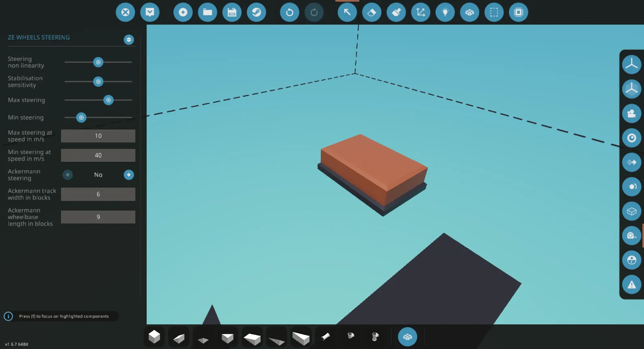Click the Steam Workshop upload icon
This screenshot has height=349, width=644.
pos(256,12)
